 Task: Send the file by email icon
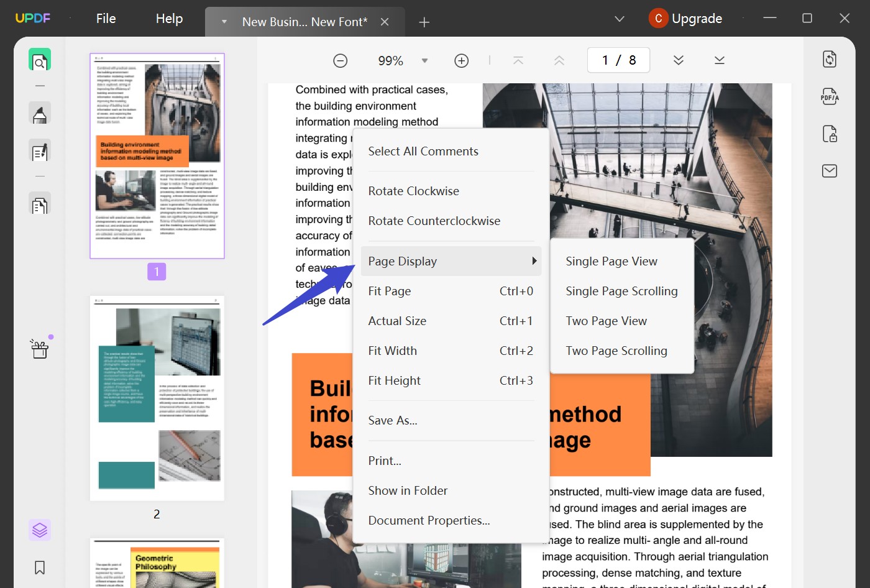[830, 171]
